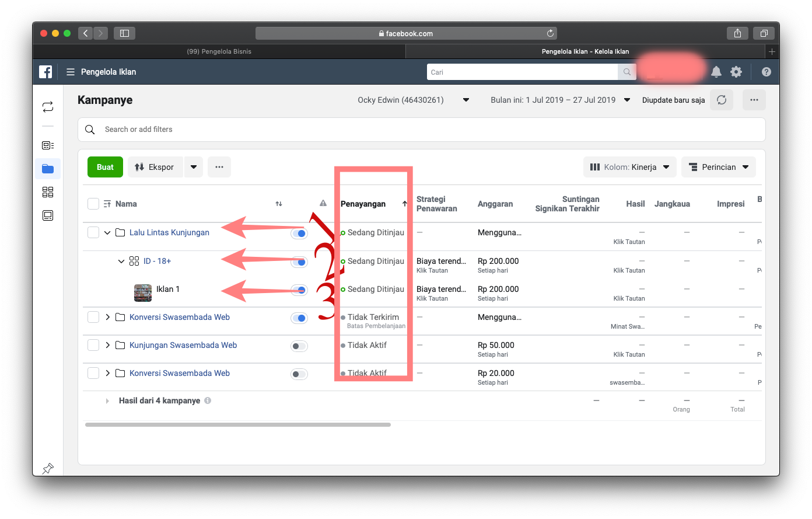
Task: Click the Ekspor button
Action: pyautogui.click(x=155, y=167)
